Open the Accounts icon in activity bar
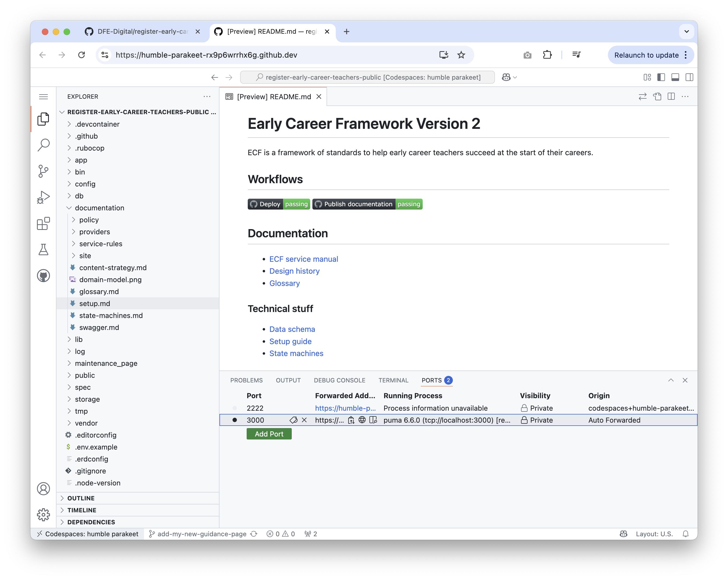The image size is (728, 580). [43, 488]
